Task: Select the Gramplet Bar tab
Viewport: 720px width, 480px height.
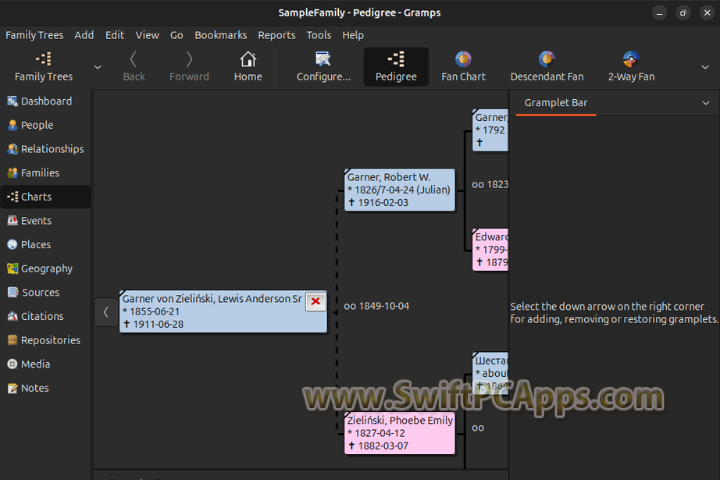Action: [x=556, y=103]
